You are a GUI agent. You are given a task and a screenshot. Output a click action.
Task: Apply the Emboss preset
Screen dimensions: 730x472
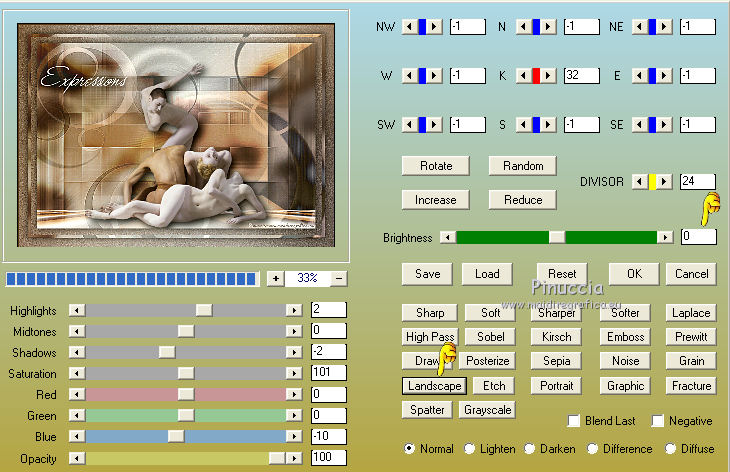[x=625, y=337]
